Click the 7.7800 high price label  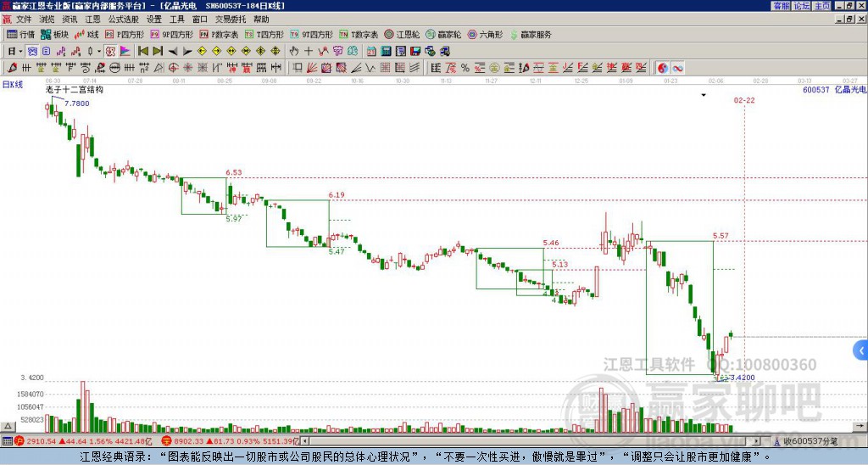coord(77,104)
